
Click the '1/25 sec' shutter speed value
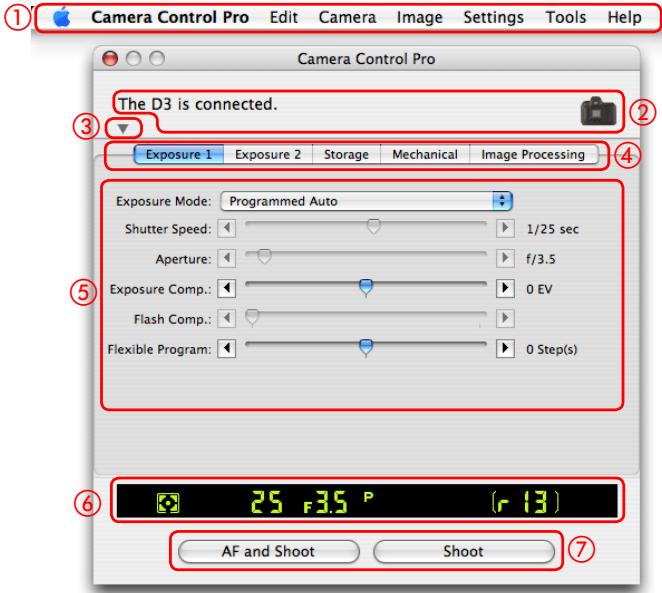[x=552, y=229]
